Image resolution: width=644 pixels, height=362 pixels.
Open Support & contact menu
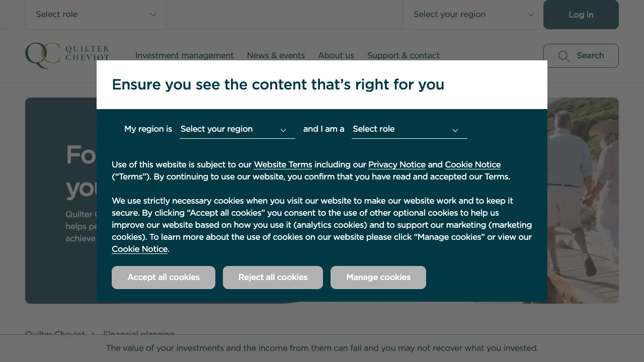403,55
